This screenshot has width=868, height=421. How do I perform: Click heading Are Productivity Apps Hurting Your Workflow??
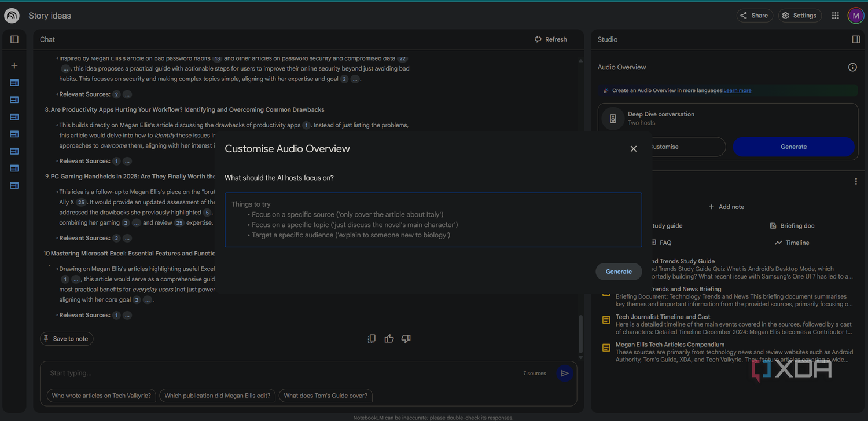pyautogui.click(x=187, y=109)
